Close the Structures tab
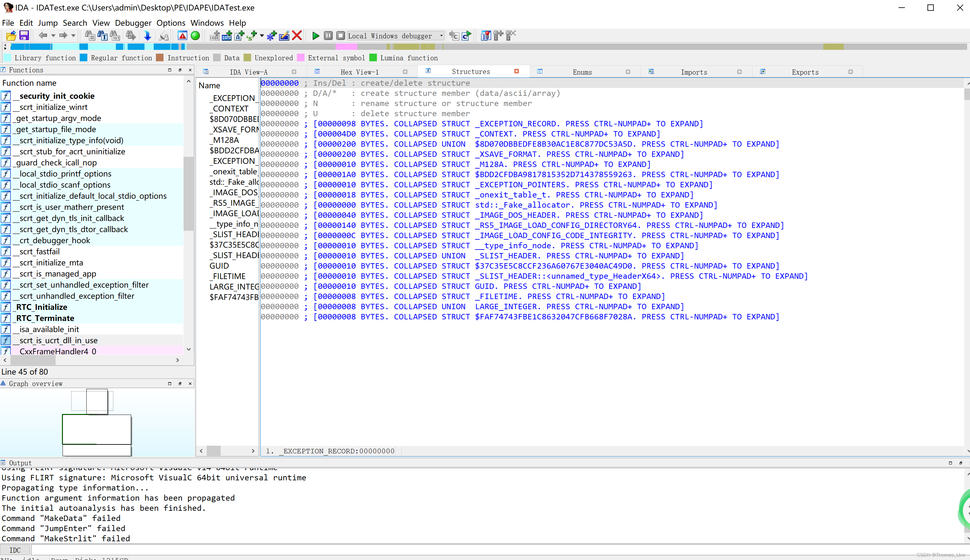The image size is (970, 560). coord(517,71)
